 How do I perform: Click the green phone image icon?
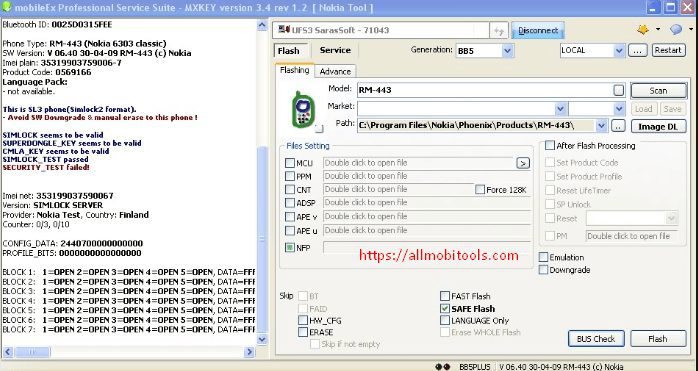point(303,110)
